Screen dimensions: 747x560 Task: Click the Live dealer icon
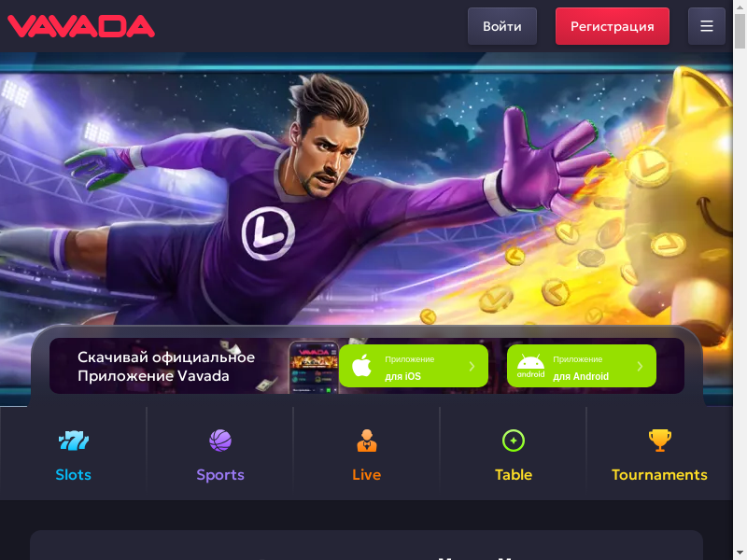pos(366,441)
